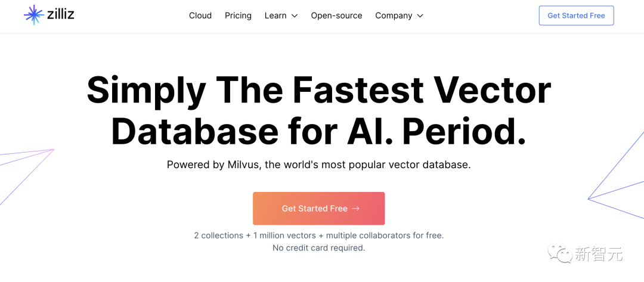This screenshot has width=644, height=282.
Task: Click the arrow icon inside the orange button
Action: click(356, 209)
